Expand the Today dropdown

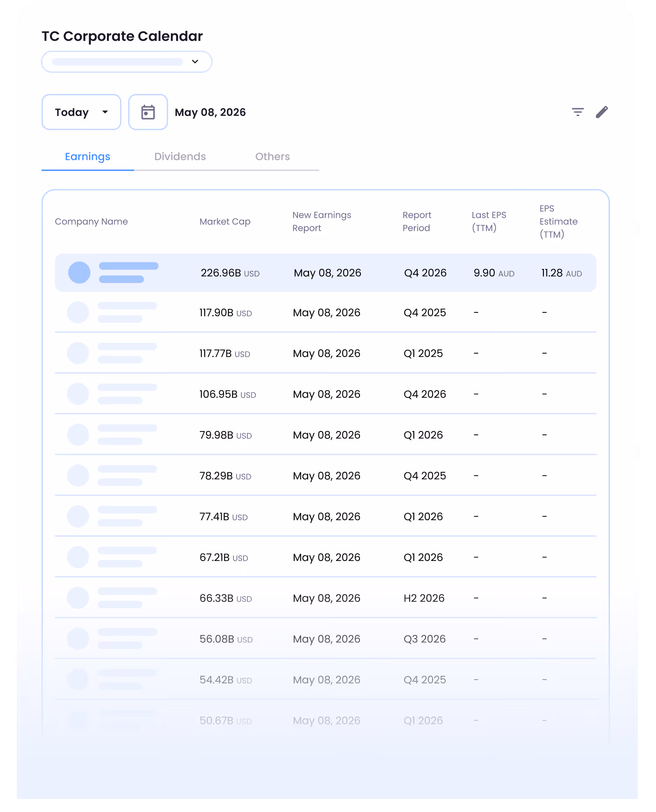(81, 112)
